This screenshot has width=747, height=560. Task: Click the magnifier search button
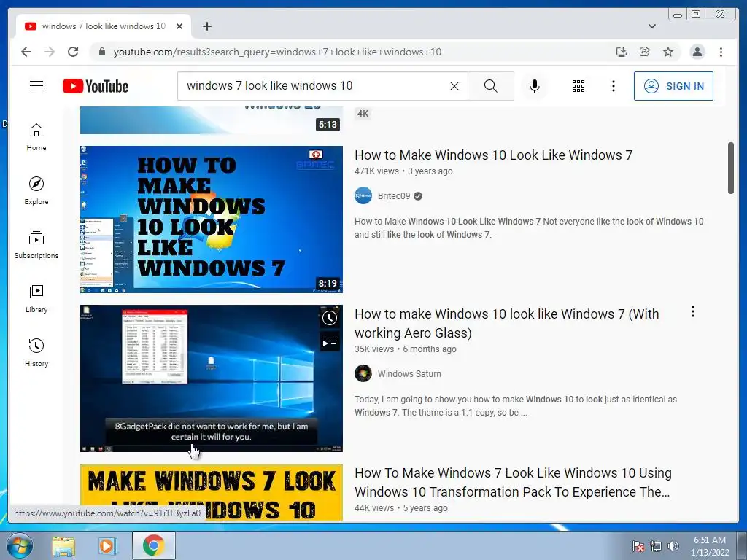pyautogui.click(x=491, y=86)
